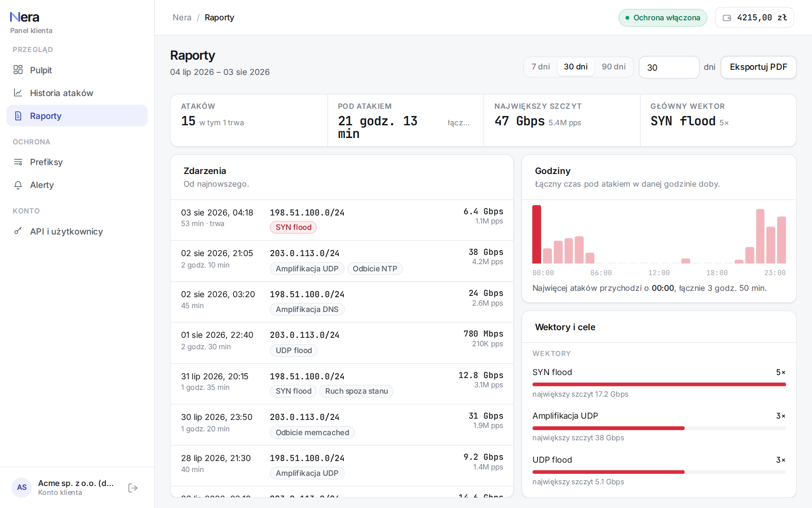
Task: Click the 31 Gbps peak value
Action: 486,416
